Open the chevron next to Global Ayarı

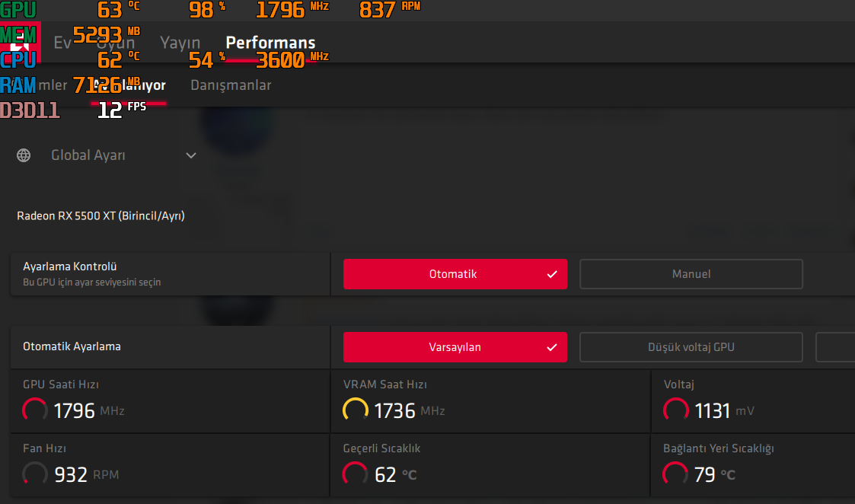191,155
